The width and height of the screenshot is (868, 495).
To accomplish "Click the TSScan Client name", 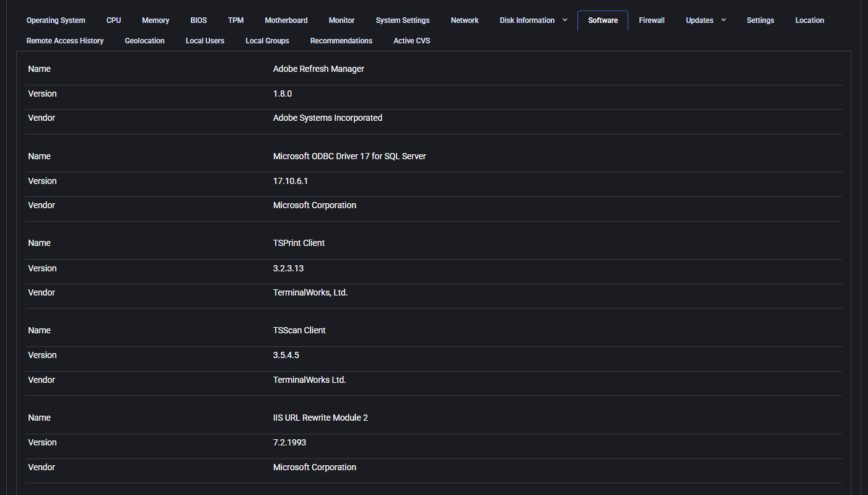I will pyautogui.click(x=299, y=331).
